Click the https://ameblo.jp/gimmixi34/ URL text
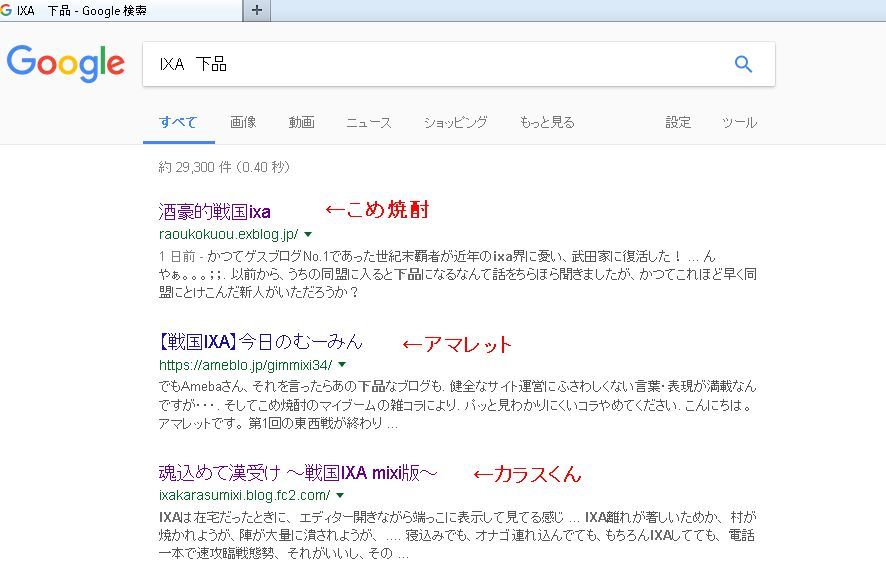Image resolution: width=886 pixels, height=583 pixels. [x=246, y=365]
